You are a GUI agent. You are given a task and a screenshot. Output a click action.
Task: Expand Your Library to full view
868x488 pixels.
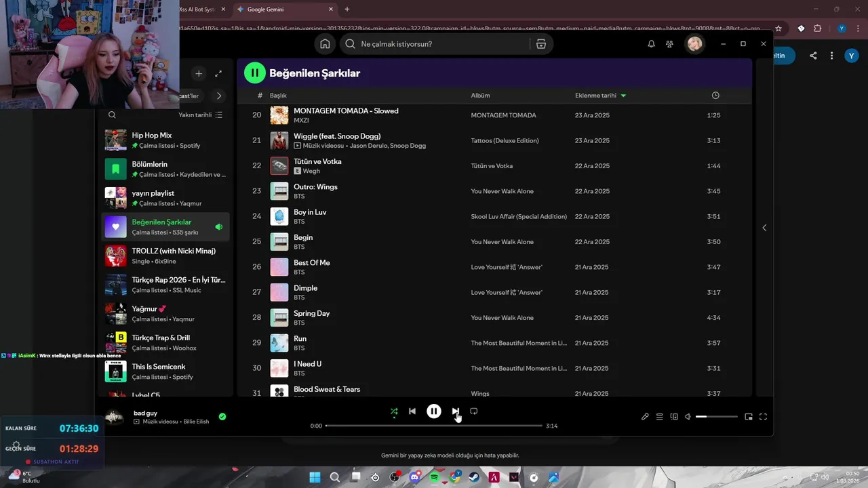click(218, 73)
